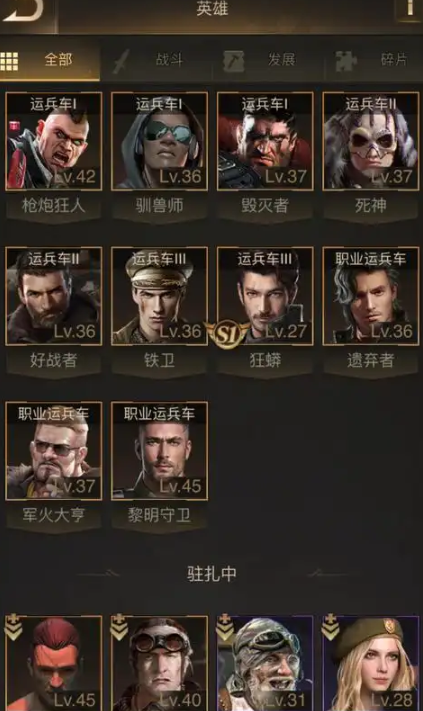Screen dimensions: 423x711
Task: Open the 黎明守卫 Lv.45 portrait
Action: point(159,451)
